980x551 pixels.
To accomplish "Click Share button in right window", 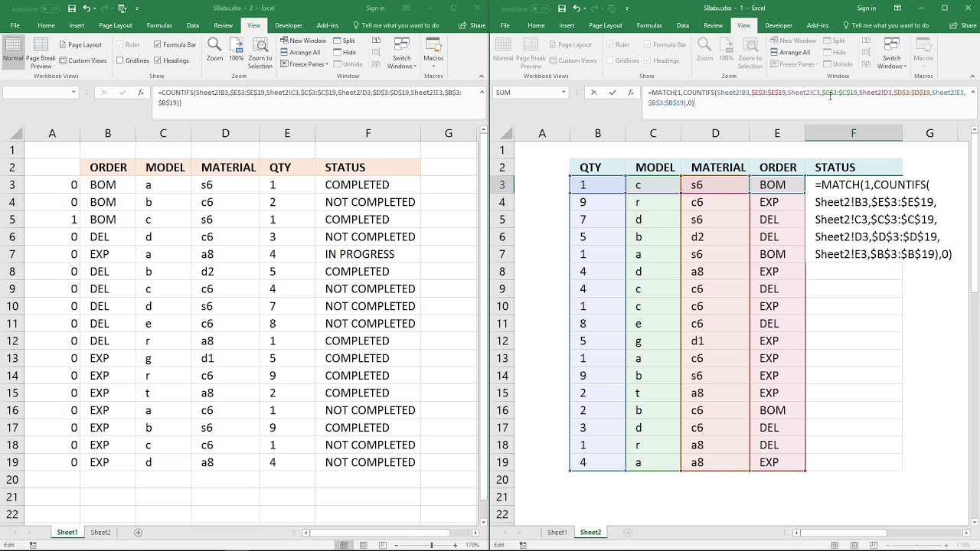I will point(963,25).
